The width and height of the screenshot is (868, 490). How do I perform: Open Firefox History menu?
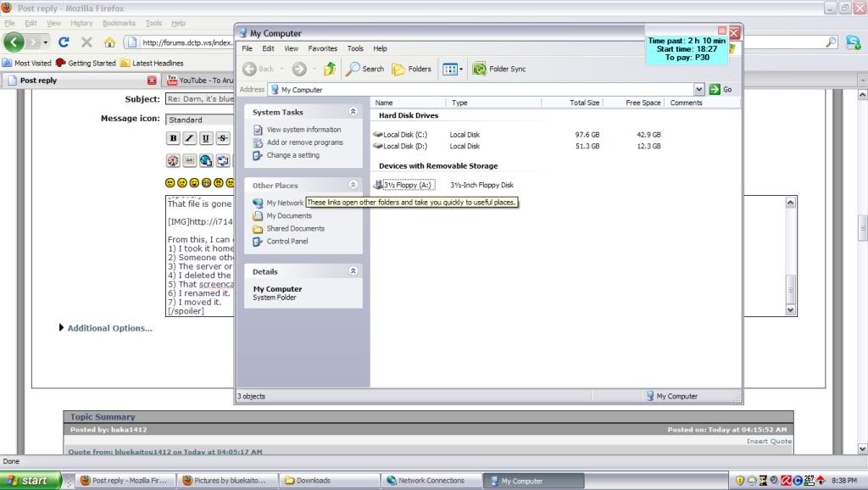coord(81,23)
